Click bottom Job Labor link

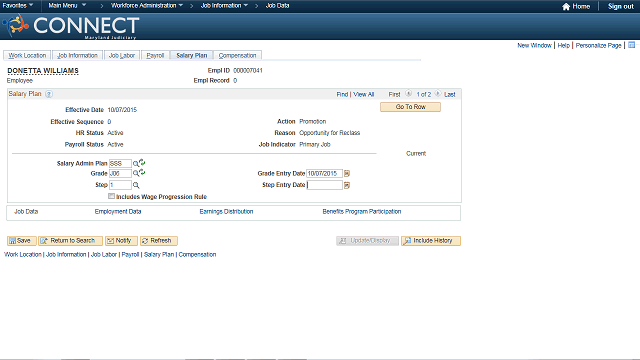(104, 254)
